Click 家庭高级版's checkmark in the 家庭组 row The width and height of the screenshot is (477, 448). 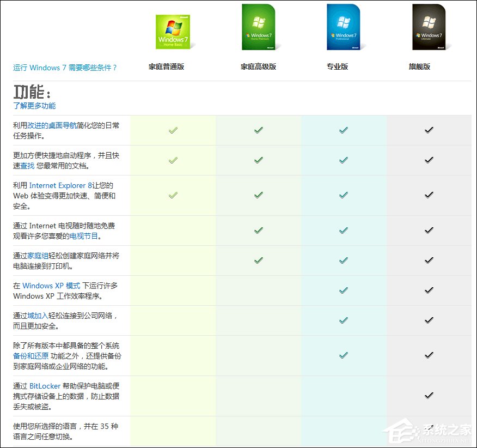pos(258,260)
